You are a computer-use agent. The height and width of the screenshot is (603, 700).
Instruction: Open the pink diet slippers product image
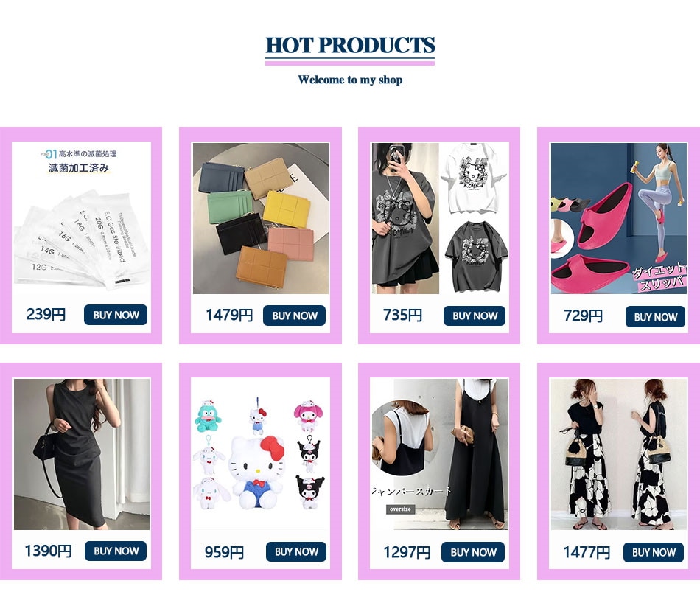click(619, 218)
